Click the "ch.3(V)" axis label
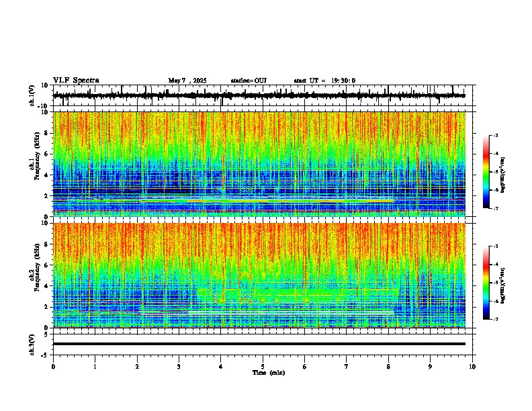Viewport: 532px width, 411px height. point(32,345)
